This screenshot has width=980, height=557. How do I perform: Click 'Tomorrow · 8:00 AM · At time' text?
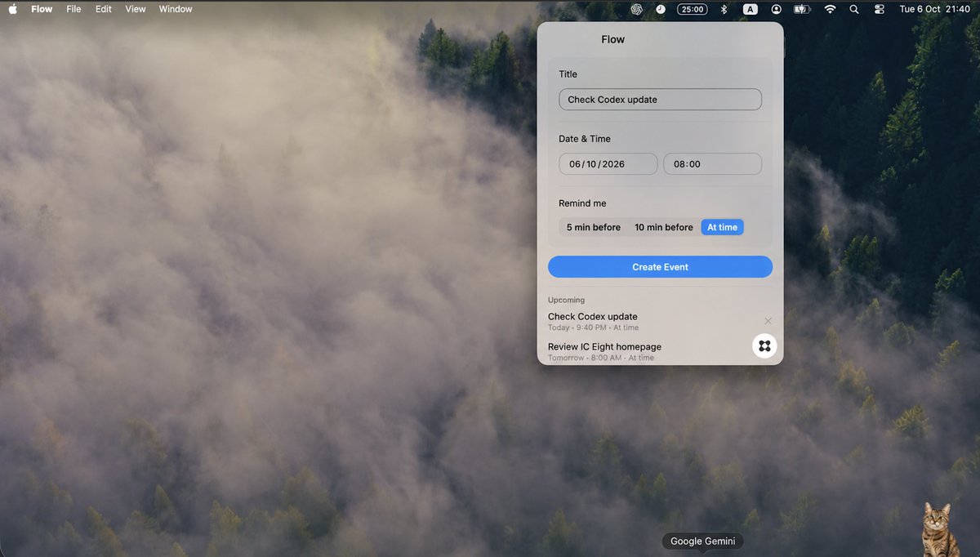[601, 358]
